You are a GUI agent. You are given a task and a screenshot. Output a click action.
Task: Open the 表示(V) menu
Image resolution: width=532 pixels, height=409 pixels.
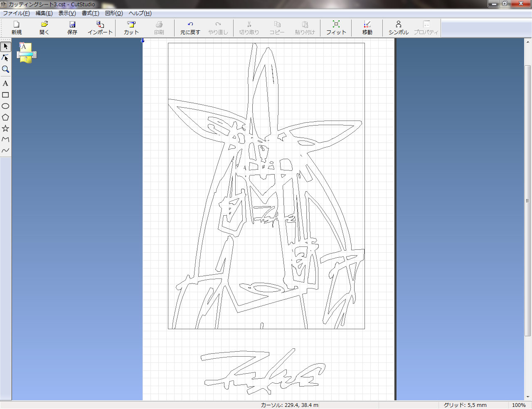[x=67, y=13]
